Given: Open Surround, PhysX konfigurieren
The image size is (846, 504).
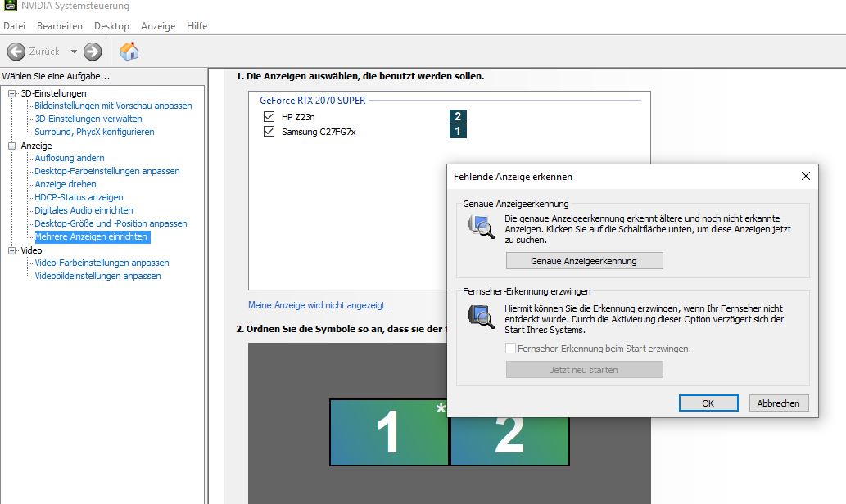Looking at the screenshot, I should click(x=94, y=132).
